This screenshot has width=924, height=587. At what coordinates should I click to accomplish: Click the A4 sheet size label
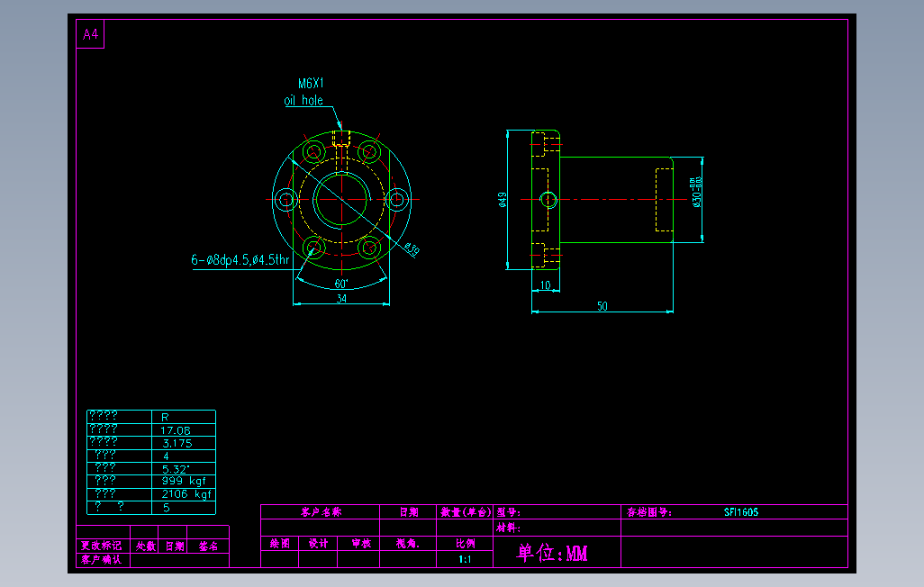90,34
